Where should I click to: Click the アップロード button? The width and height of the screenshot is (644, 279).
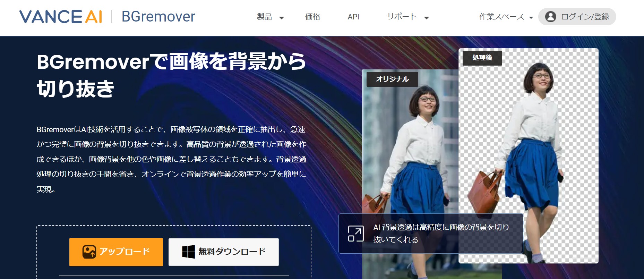point(116,252)
